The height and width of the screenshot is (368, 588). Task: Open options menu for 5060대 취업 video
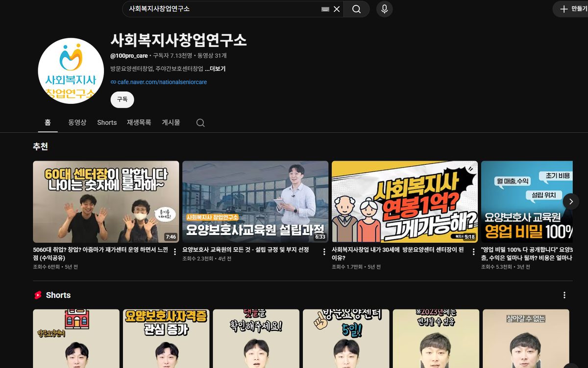175,252
